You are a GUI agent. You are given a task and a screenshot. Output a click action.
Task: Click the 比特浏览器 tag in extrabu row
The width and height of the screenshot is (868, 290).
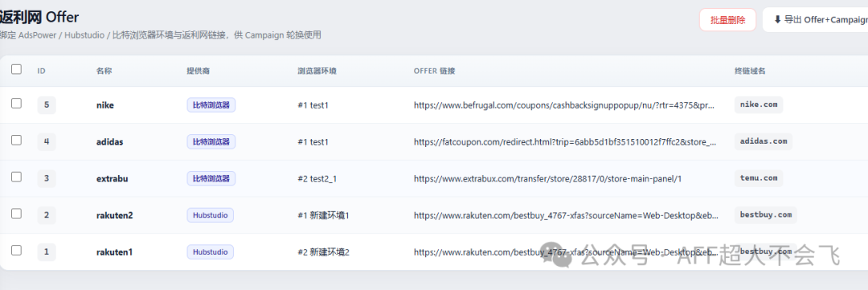coord(211,178)
